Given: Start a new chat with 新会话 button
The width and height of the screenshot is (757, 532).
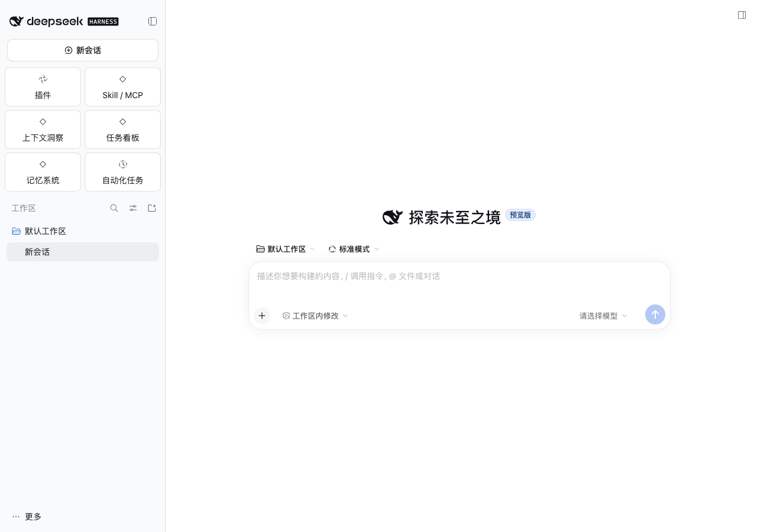Looking at the screenshot, I should 83,50.
